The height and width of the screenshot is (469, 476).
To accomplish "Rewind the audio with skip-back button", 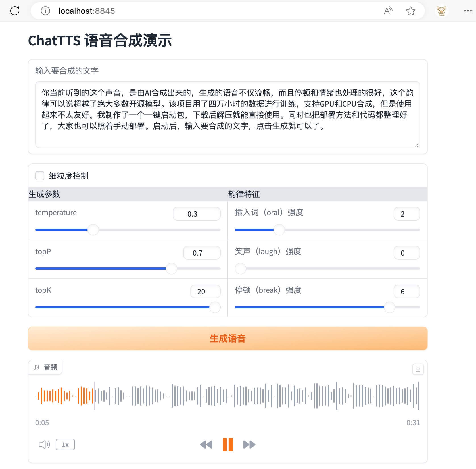I will point(206,445).
